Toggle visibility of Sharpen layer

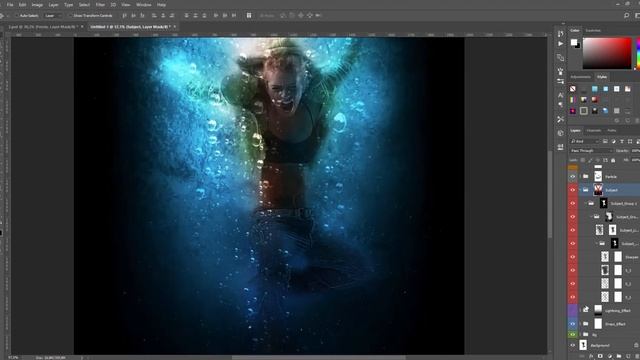coord(573,257)
